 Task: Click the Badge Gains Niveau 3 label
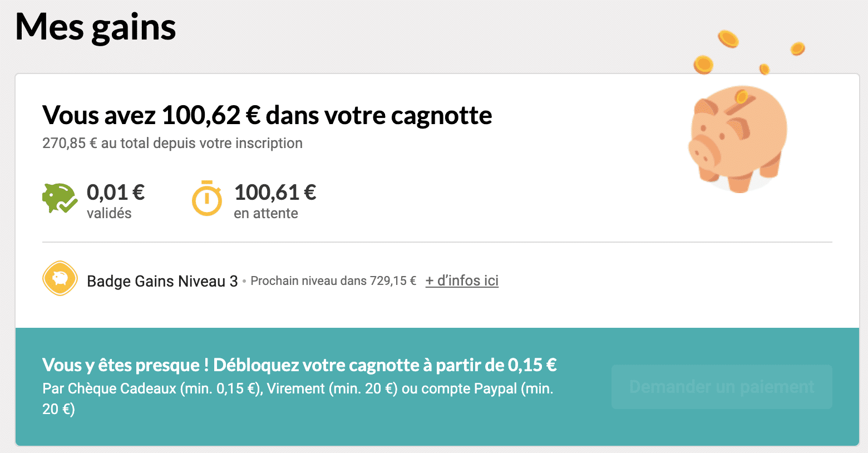(162, 281)
